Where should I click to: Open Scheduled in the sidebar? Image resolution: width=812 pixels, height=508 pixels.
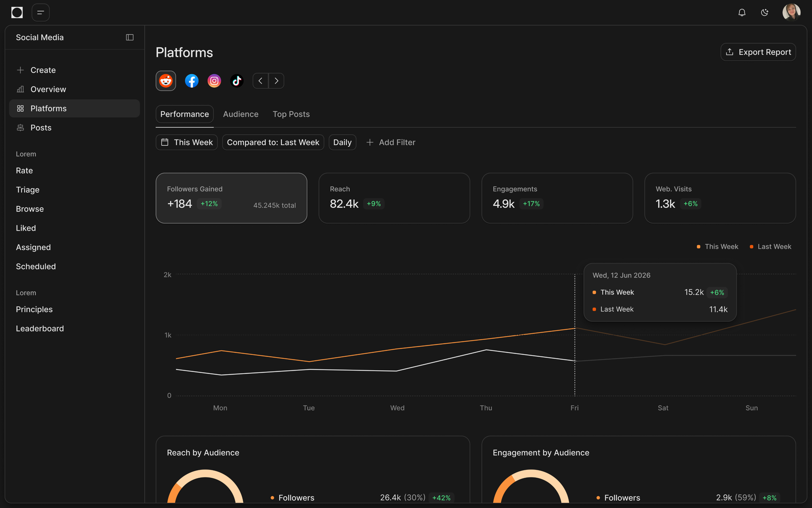click(36, 266)
